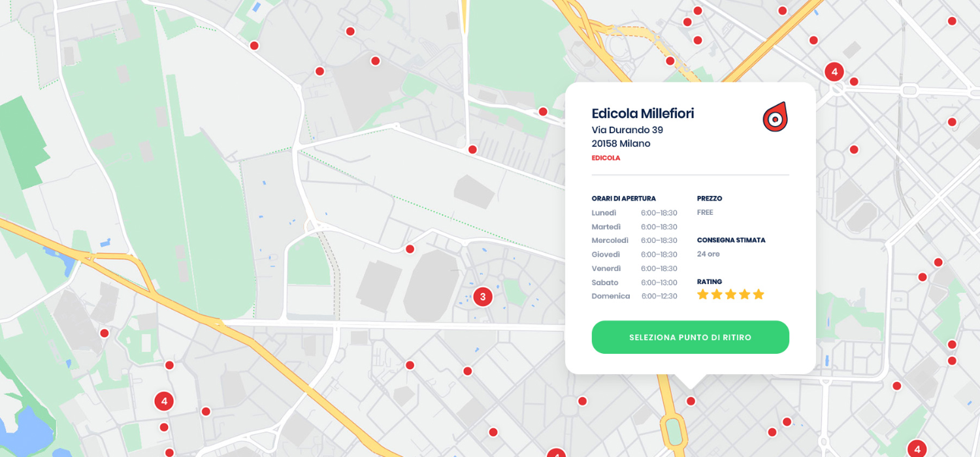Click the Via Durando 39 address line
This screenshot has height=457, width=980.
pyautogui.click(x=627, y=130)
